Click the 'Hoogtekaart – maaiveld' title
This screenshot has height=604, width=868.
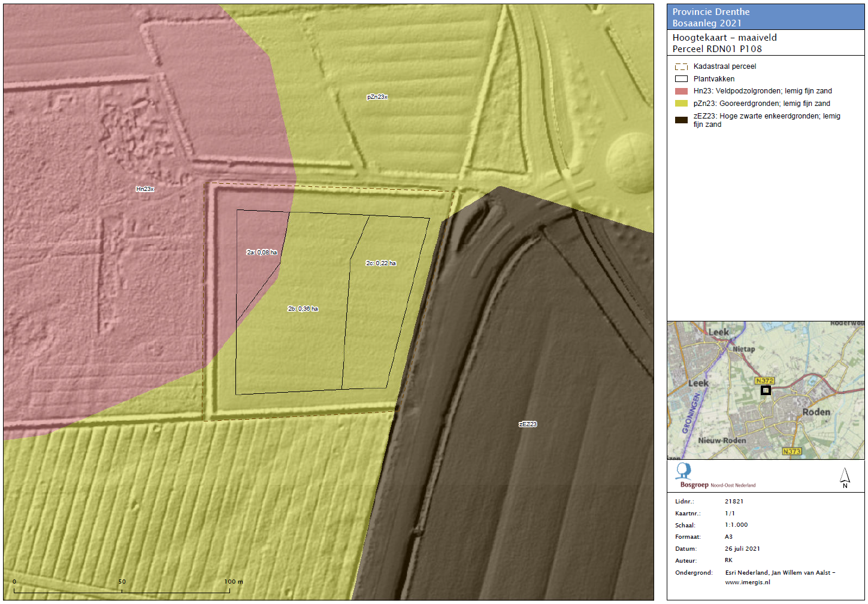[x=724, y=38]
